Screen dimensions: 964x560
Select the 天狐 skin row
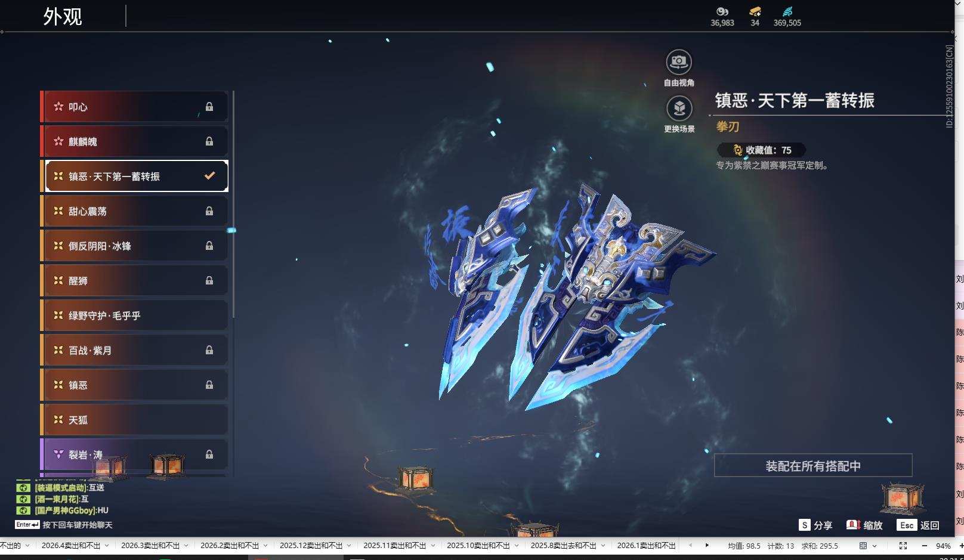click(x=134, y=420)
